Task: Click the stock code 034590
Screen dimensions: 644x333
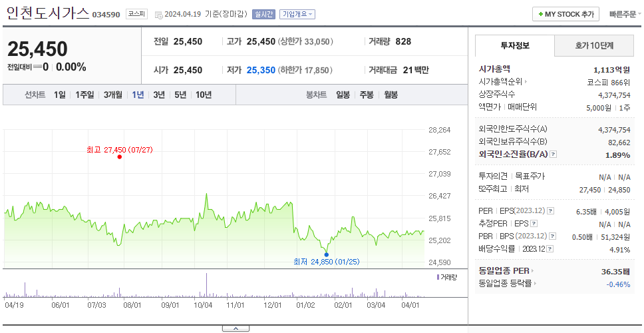Action: tap(106, 15)
